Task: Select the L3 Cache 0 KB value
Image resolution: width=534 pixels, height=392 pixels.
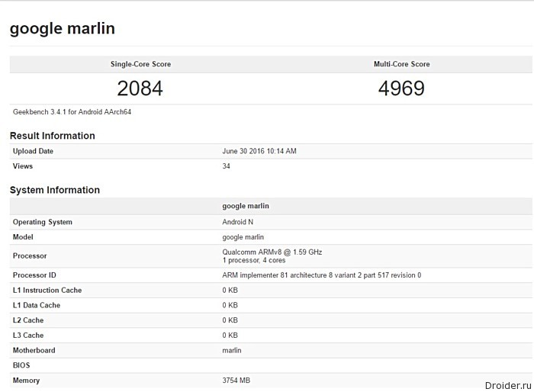Action: click(230, 335)
